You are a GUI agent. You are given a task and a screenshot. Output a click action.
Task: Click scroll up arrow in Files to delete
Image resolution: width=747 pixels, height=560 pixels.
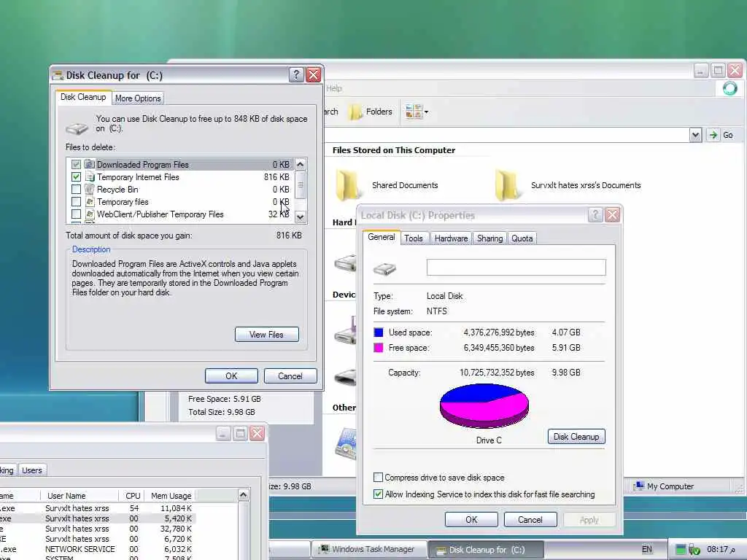(x=300, y=165)
